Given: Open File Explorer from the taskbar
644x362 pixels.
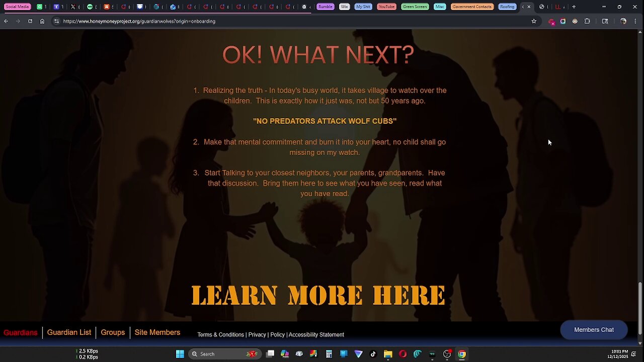Looking at the screenshot, I should click(x=388, y=354).
